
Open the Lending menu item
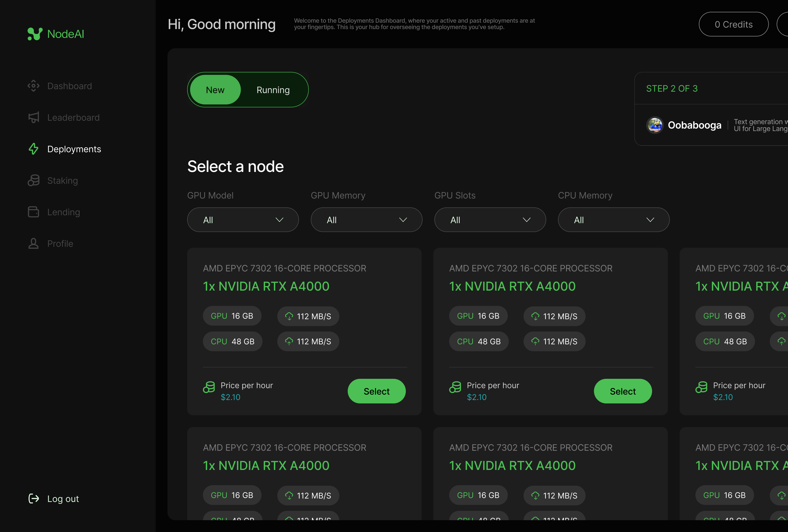pos(63,212)
